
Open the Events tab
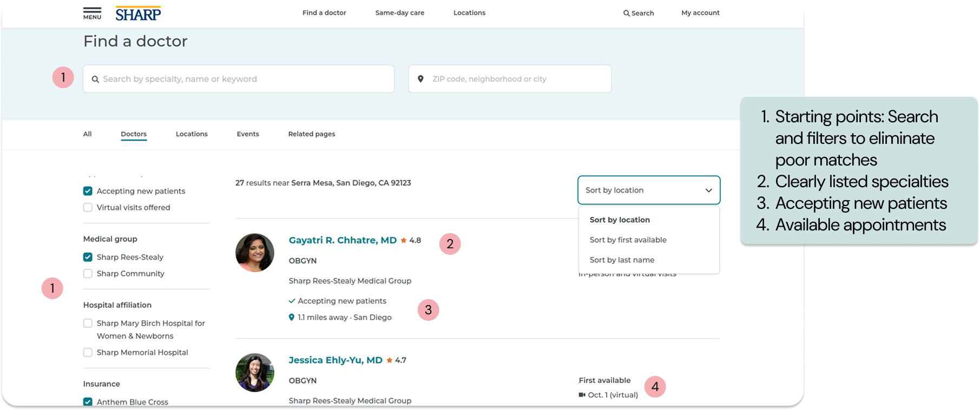tap(248, 134)
